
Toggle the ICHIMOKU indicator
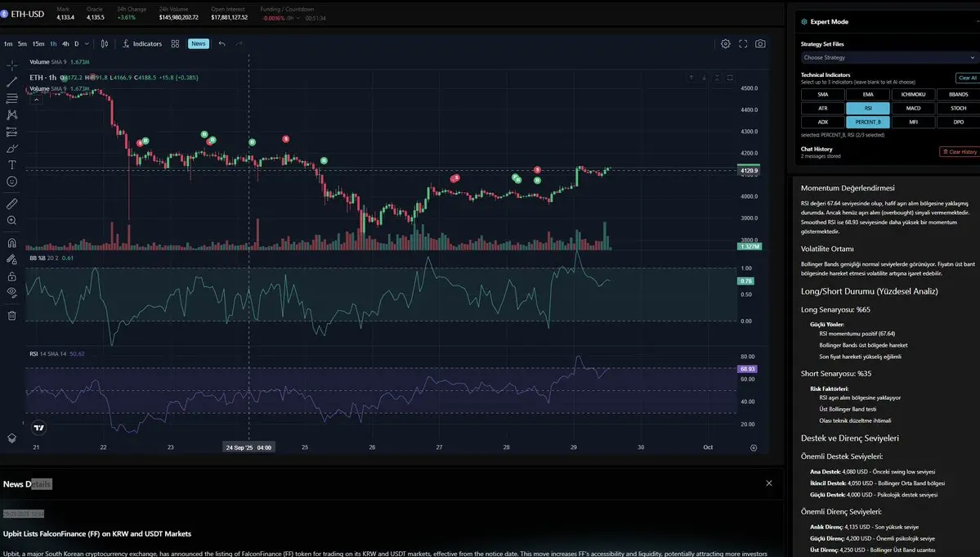pyautogui.click(x=913, y=94)
